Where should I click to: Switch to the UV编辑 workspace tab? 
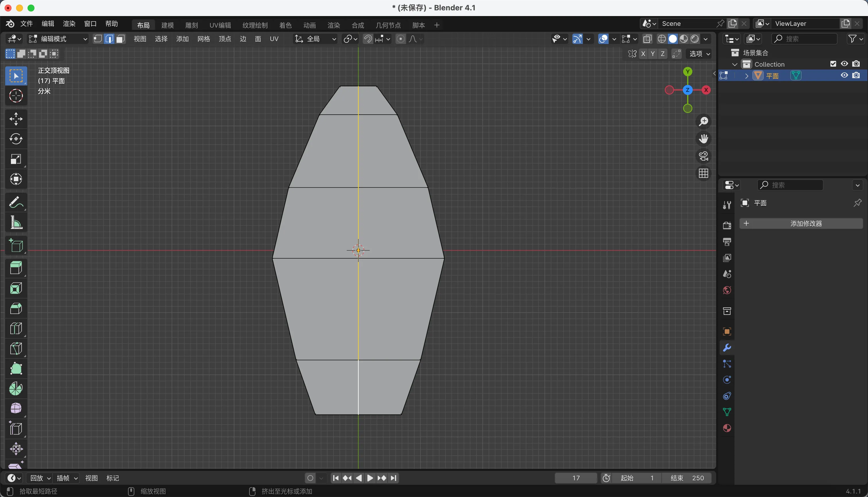tap(220, 25)
